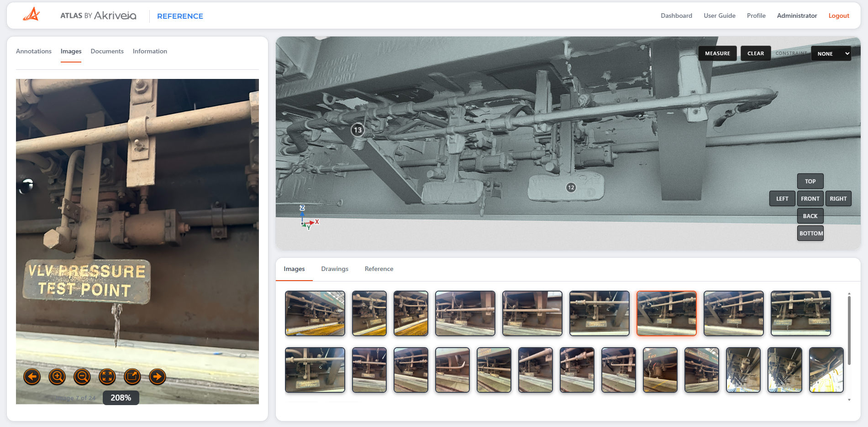Zoom in on the photo with the magnifier plus
The image size is (868, 427).
(57, 377)
